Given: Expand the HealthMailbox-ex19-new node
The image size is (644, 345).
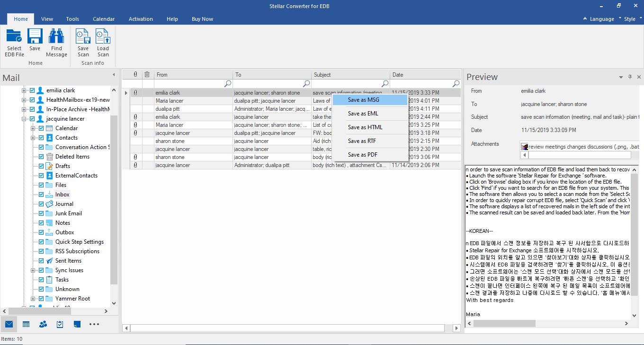Looking at the screenshot, I should [24, 100].
